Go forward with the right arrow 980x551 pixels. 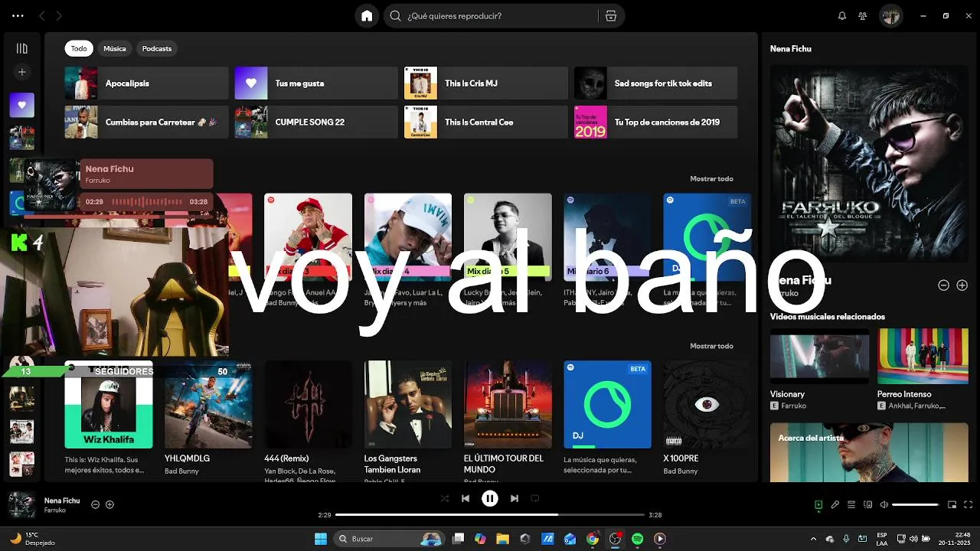tap(59, 15)
